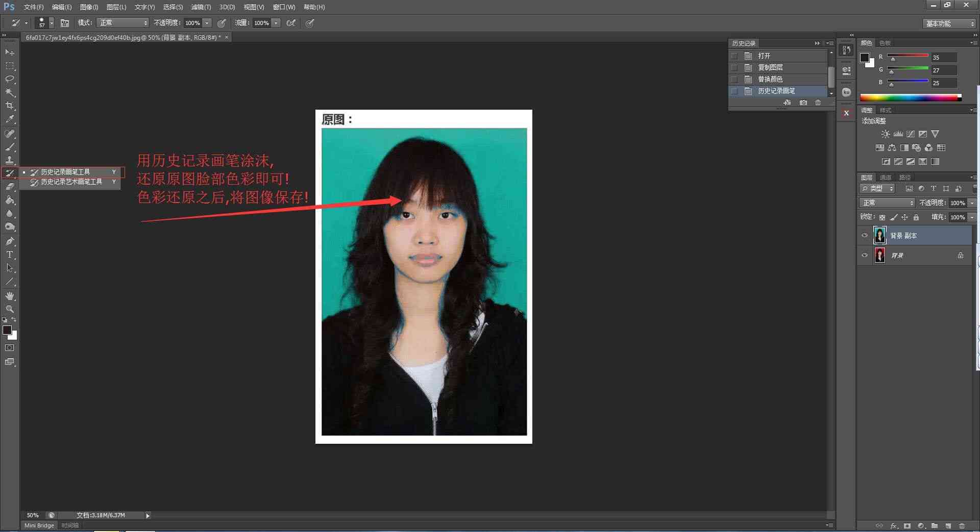Select the Hand tool
Screen dimensions: 980x532
click(10, 296)
